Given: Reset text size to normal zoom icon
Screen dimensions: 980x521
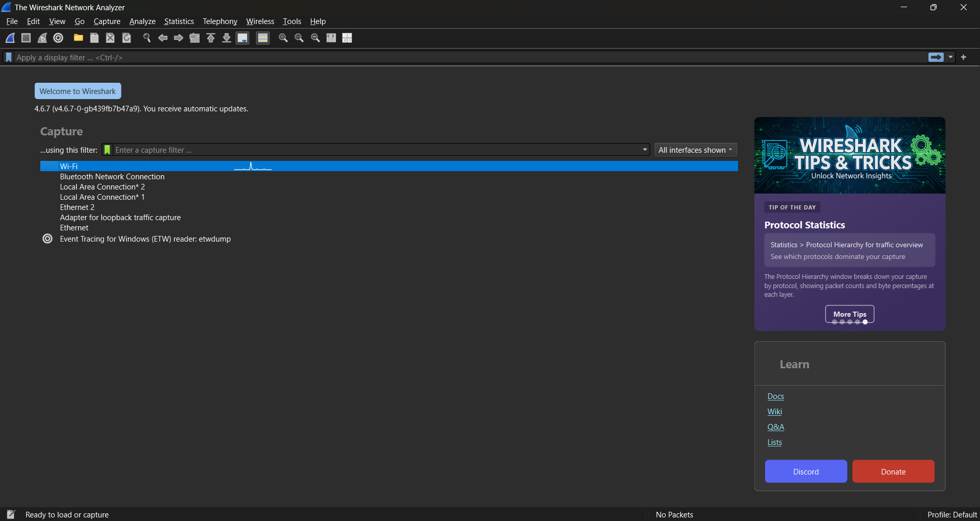Looking at the screenshot, I should click(x=315, y=38).
